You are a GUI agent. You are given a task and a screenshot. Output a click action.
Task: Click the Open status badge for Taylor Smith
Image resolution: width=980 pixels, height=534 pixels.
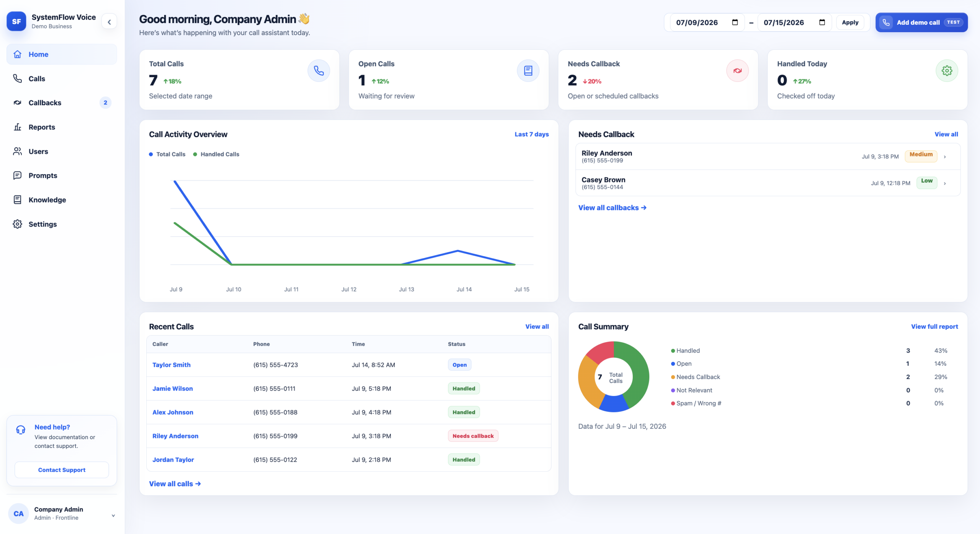pos(459,365)
